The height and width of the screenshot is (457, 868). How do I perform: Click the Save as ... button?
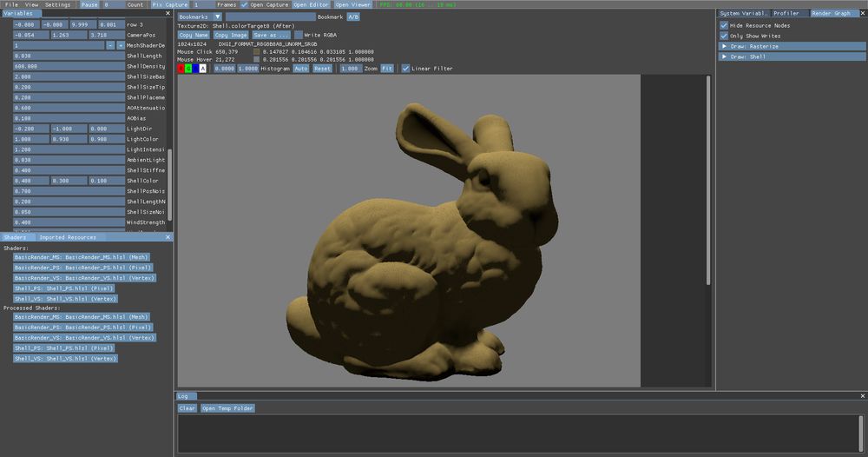click(271, 35)
